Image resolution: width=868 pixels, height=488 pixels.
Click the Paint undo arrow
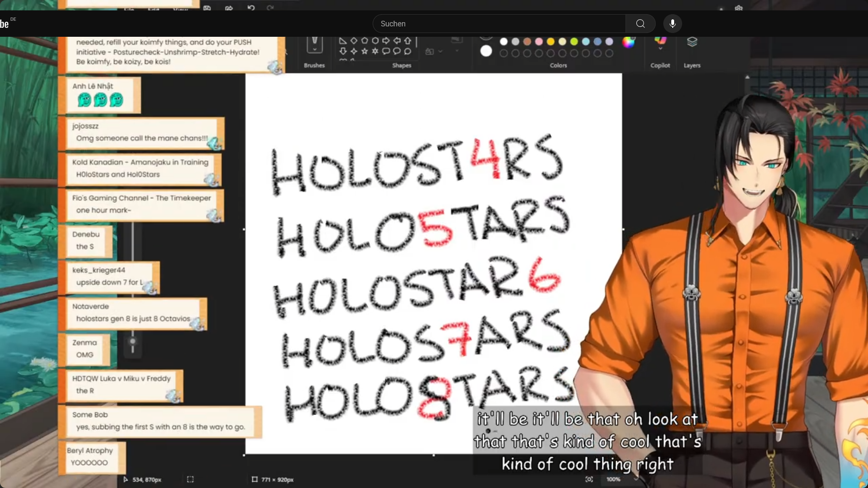click(251, 8)
